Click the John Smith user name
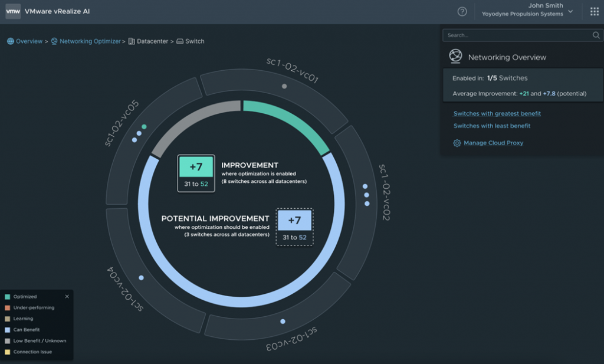The width and height of the screenshot is (604, 364). 546,5
